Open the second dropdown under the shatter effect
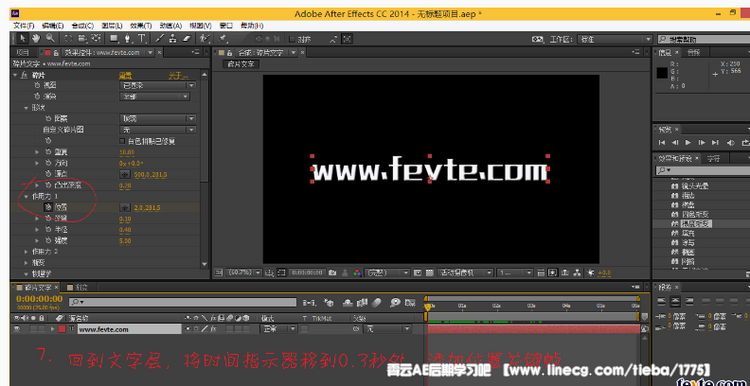Image resolution: width=750 pixels, height=386 pixels. point(154,97)
